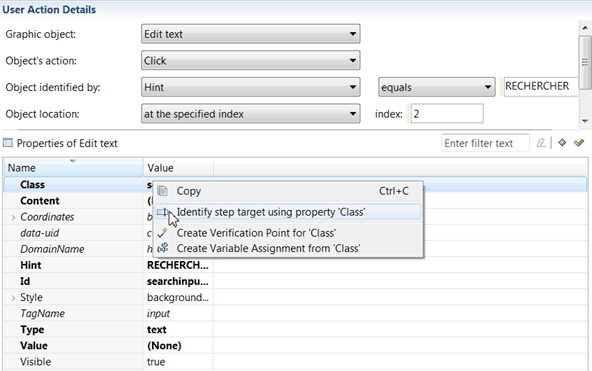Click the RECHERCHER value input field
Viewport: 592px width, 371px height.
(x=540, y=86)
